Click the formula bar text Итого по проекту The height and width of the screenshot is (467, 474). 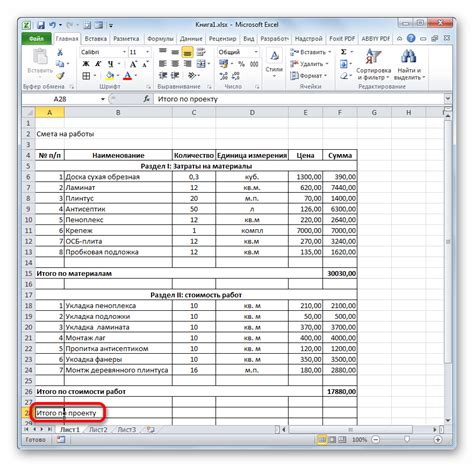188,99
